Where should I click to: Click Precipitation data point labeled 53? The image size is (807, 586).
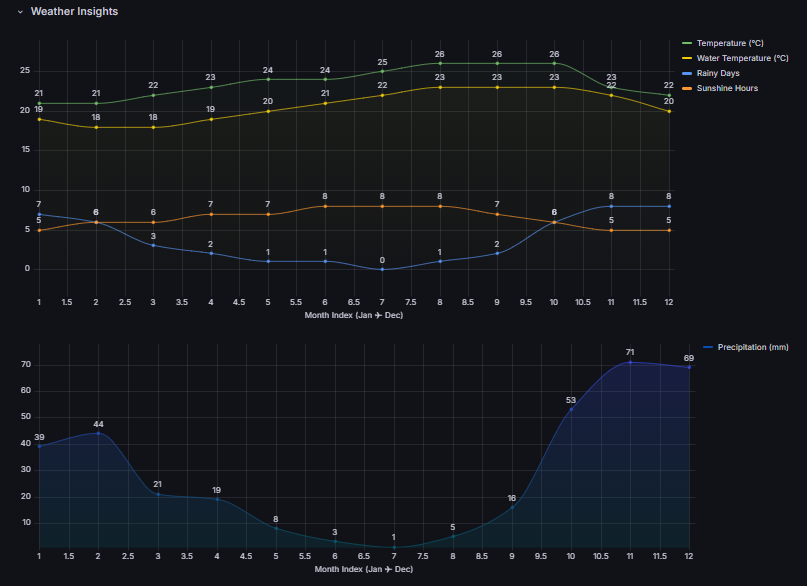pos(571,409)
